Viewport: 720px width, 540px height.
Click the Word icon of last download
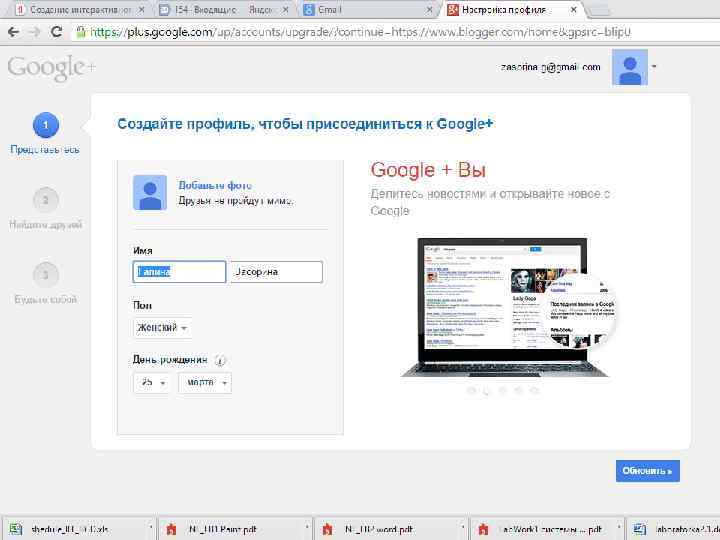pos(640,529)
